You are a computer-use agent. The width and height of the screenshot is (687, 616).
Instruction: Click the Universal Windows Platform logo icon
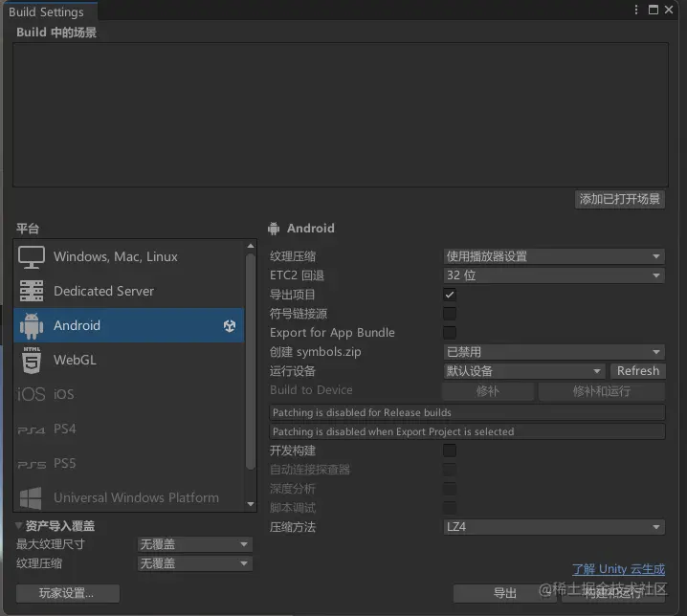(x=32, y=498)
